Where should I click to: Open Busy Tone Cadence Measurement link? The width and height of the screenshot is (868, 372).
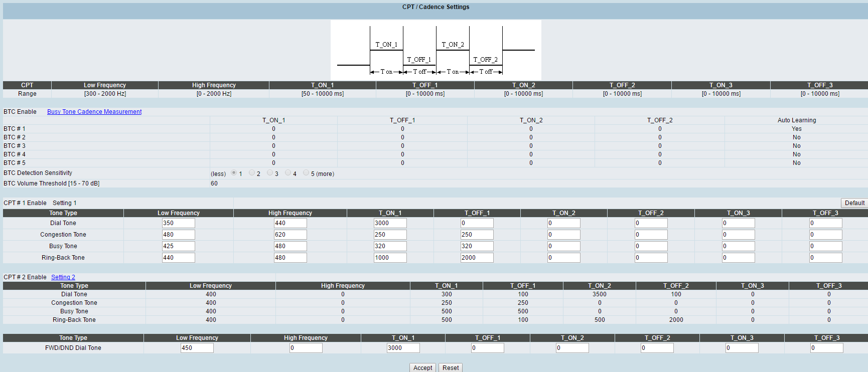(94, 112)
